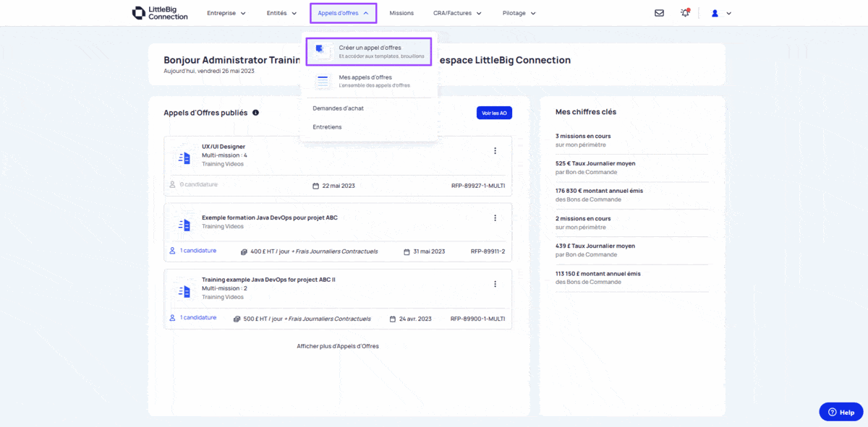Select Entretiens in the dropdown menu
Screen dimensions: 868x427
pyautogui.click(x=327, y=127)
